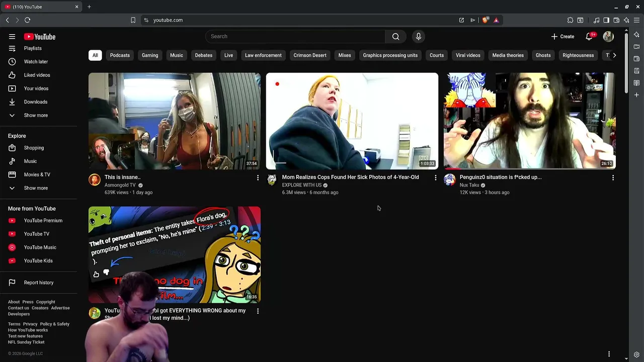
Task: Play 'Mom Realizes Cops' video thumbnail
Action: (352, 121)
